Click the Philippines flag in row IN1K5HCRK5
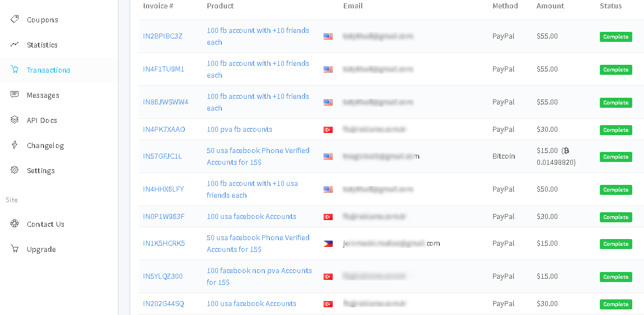 328,244
